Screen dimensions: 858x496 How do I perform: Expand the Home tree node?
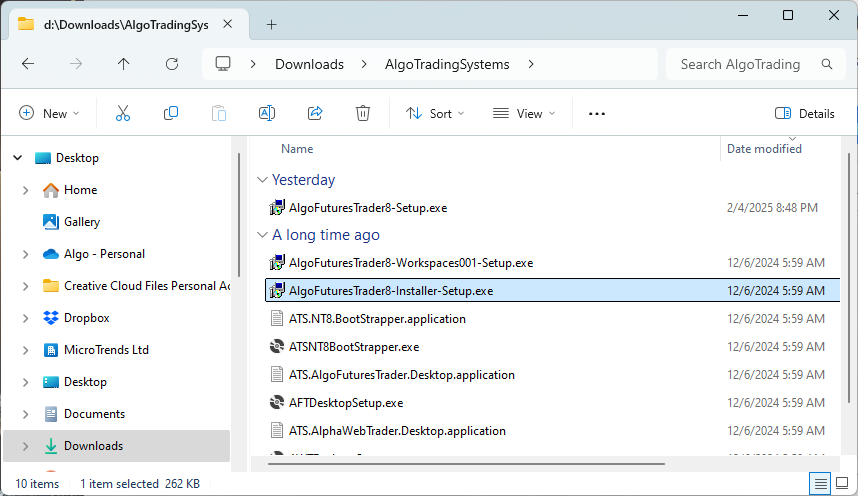25,190
